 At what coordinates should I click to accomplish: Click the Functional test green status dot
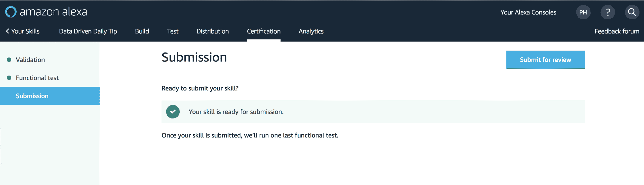[9, 78]
